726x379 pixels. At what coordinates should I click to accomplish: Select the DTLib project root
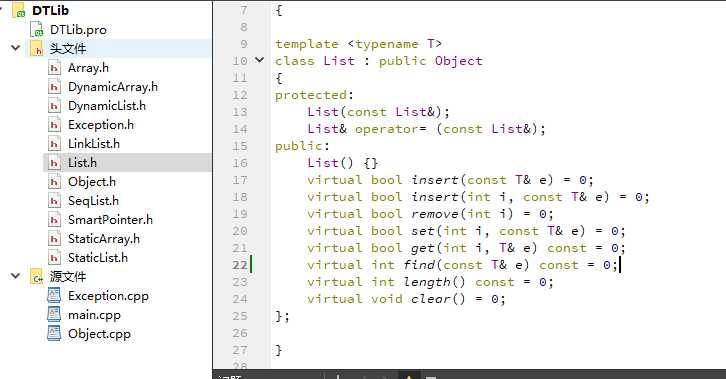click(x=50, y=10)
